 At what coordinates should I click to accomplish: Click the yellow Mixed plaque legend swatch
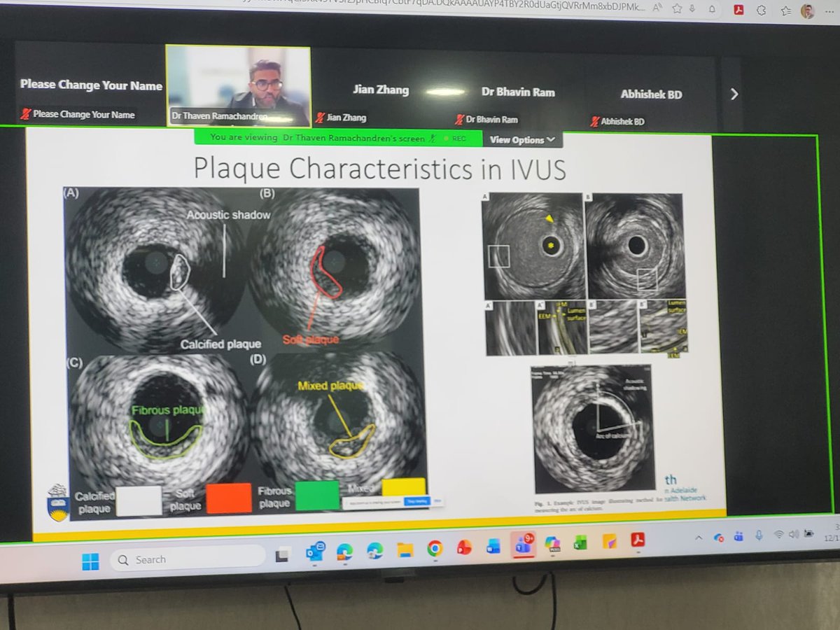click(403, 487)
